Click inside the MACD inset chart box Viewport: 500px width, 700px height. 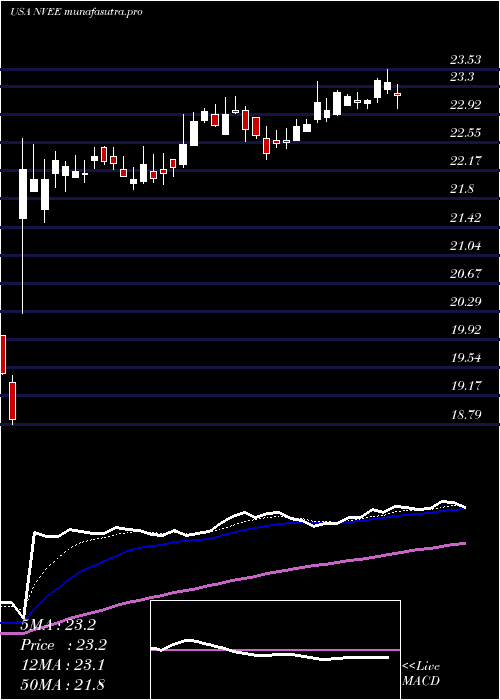point(275,650)
